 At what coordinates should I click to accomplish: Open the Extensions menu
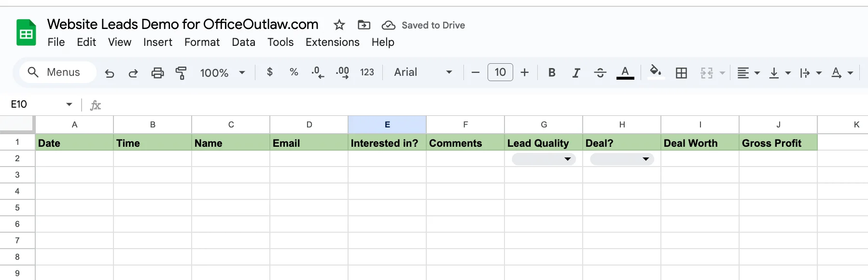(333, 42)
